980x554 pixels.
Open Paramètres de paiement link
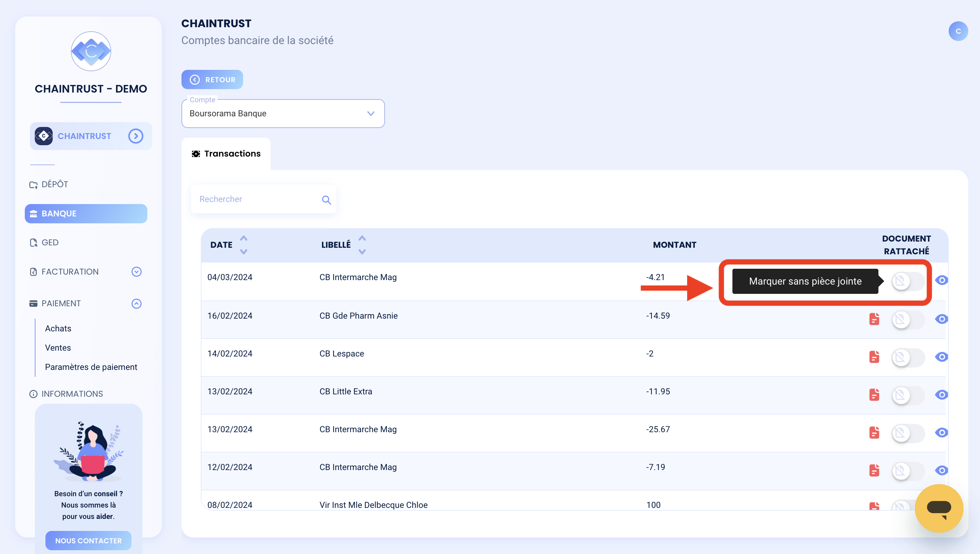click(x=91, y=367)
